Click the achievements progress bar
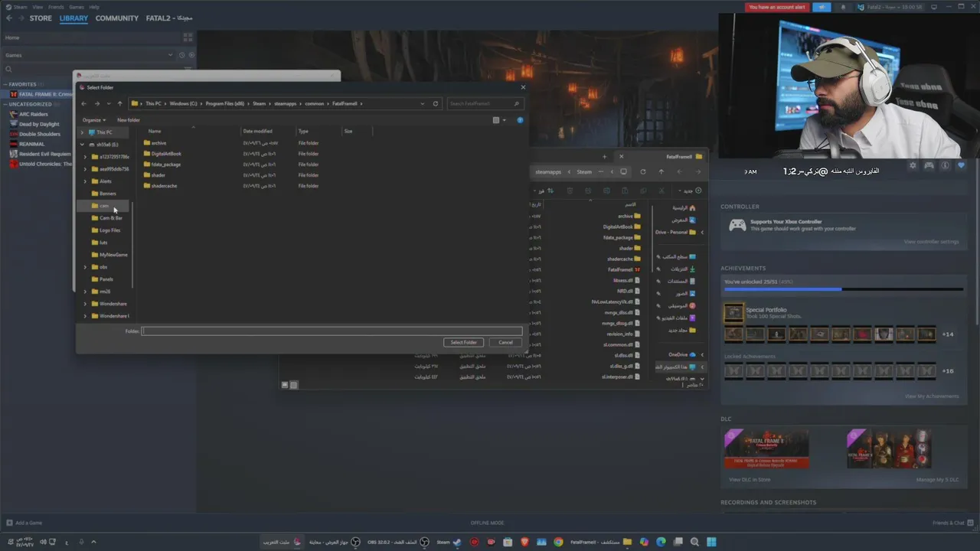This screenshot has height=551, width=980. pos(844,289)
